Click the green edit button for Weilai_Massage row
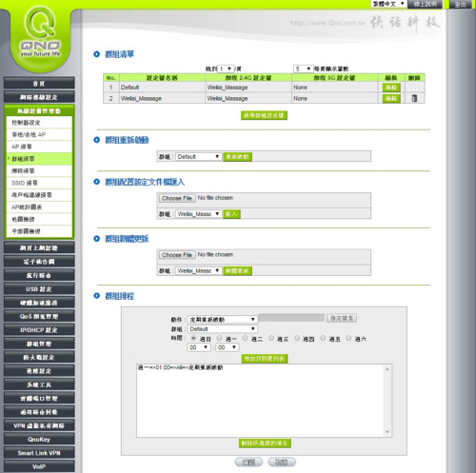Screen dimensions: 476x473 pos(391,99)
